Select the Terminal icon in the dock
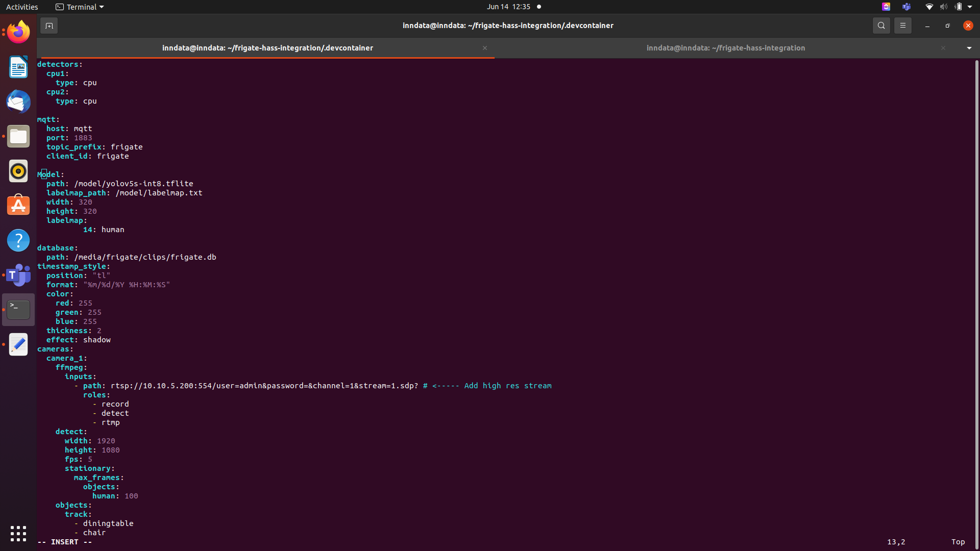The height and width of the screenshot is (551, 980). coord(18,309)
